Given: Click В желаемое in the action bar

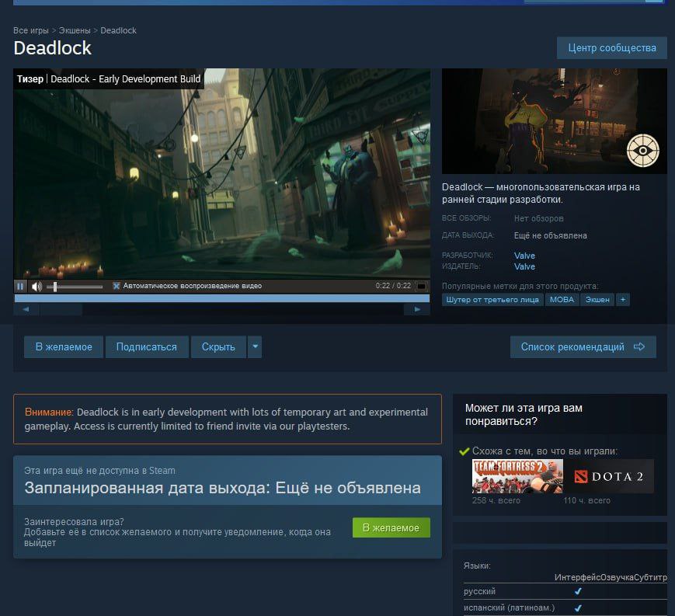Looking at the screenshot, I should (64, 347).
